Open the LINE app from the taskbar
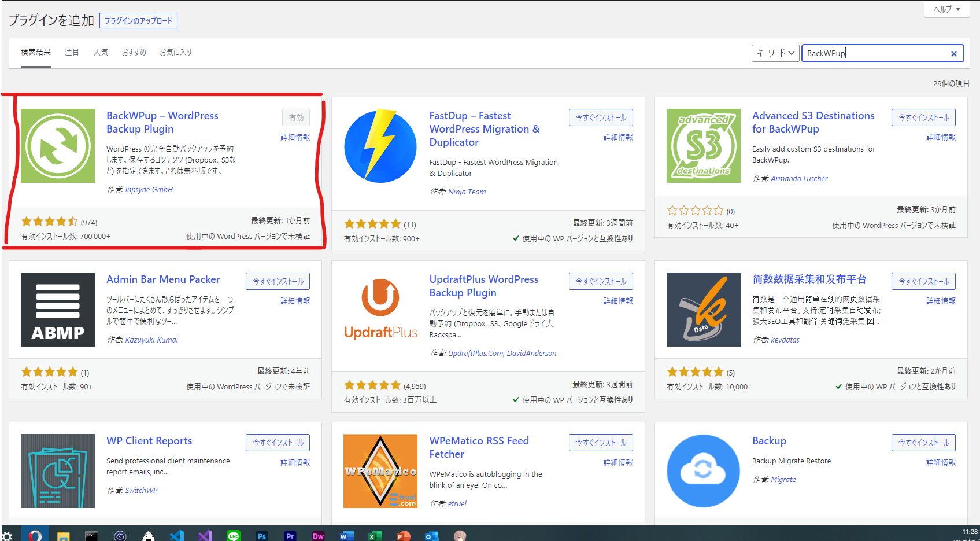The image size is (980, 541). pos(234,536)
